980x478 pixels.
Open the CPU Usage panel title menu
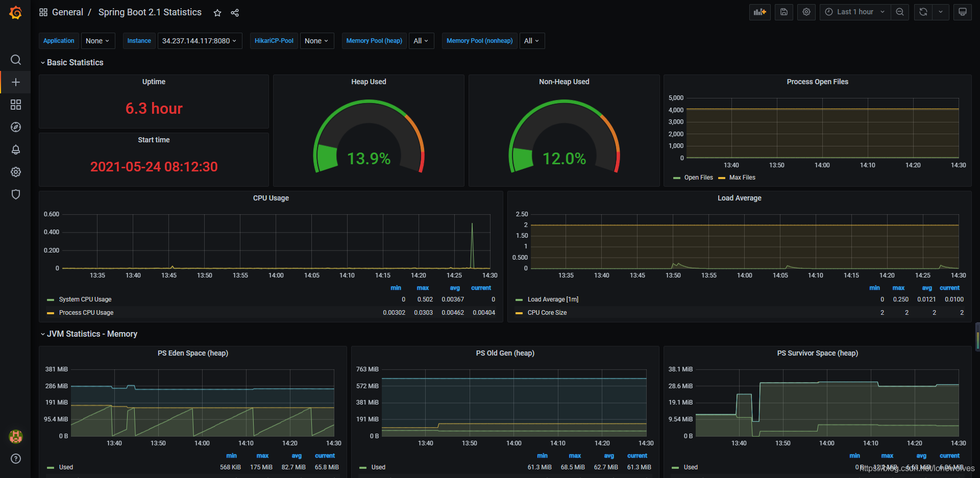point(271,198)
